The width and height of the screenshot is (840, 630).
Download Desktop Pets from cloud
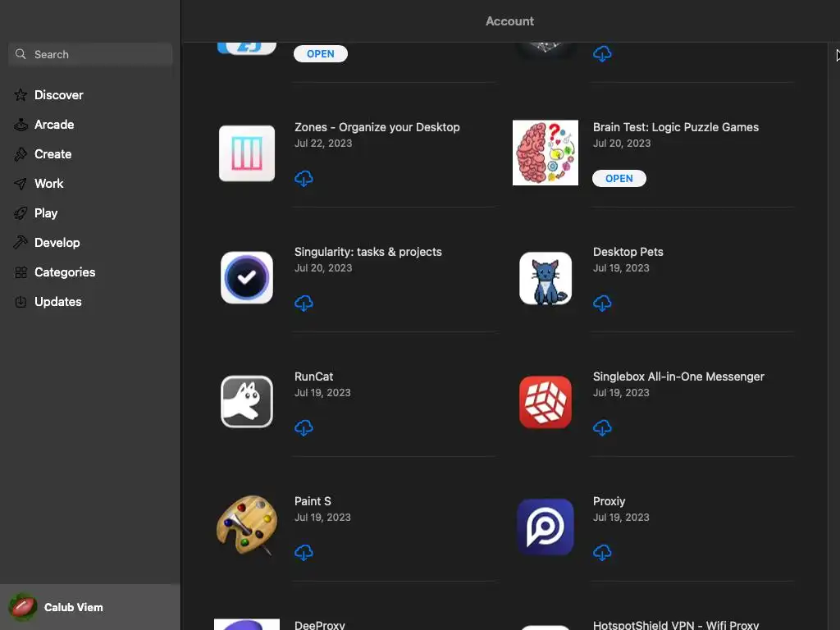(x=602, y=304)
